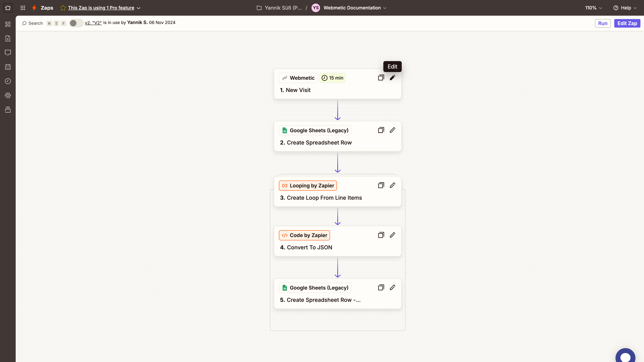Open the 110% zoom level dropdown
The height and width of the screenshot is (362, 644).
point(593,8)
